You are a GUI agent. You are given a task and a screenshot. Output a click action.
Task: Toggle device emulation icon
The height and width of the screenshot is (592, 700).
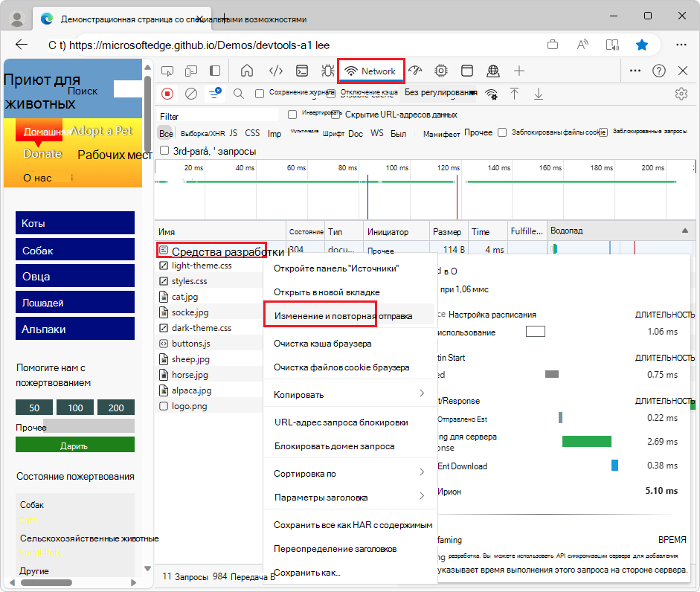coord(191,71)
